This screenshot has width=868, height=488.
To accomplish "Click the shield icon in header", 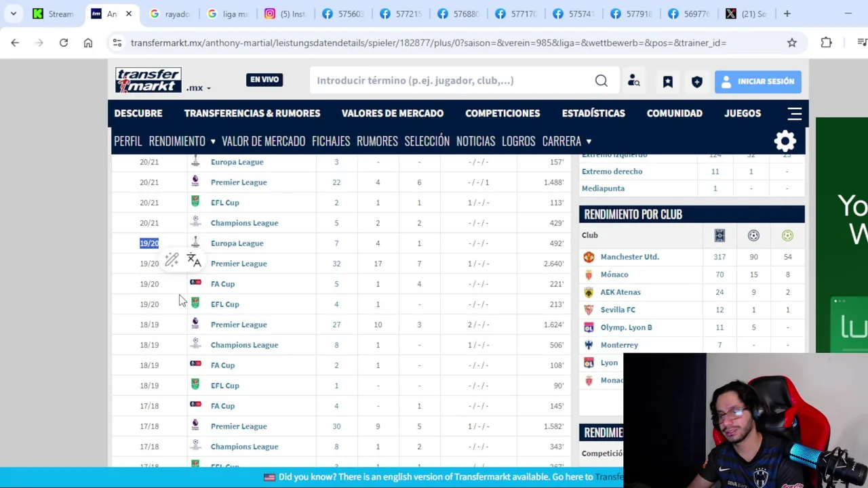I will point(697,81).
